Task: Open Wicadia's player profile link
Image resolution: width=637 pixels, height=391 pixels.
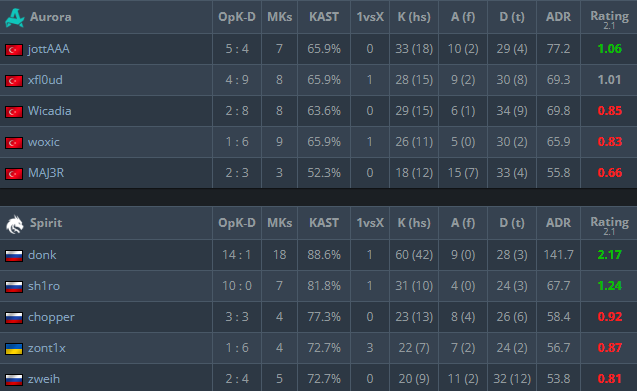Action: 50,111
